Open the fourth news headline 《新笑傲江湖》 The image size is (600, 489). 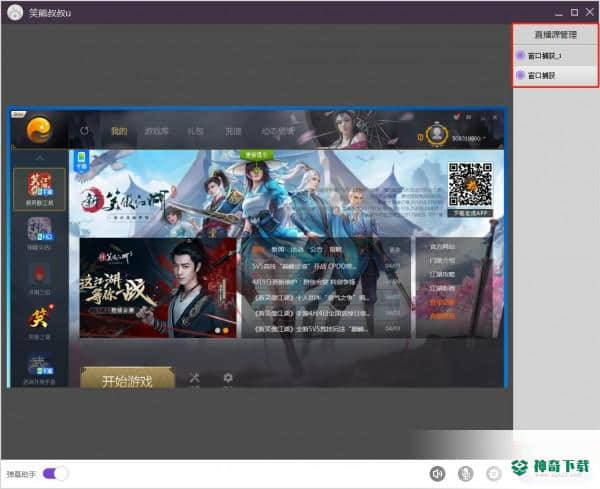tap(313, 313)
